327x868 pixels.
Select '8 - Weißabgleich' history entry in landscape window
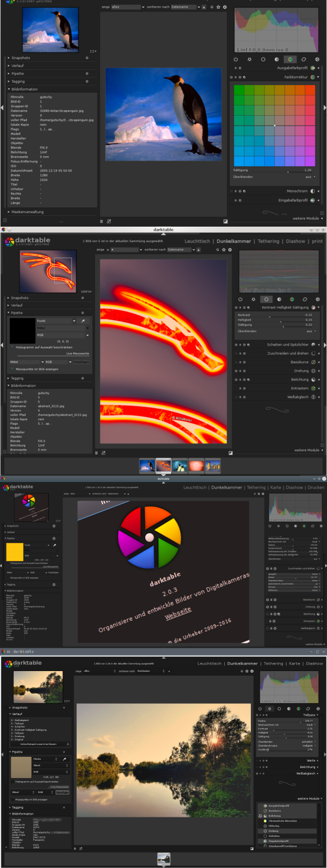click(21, 720)
